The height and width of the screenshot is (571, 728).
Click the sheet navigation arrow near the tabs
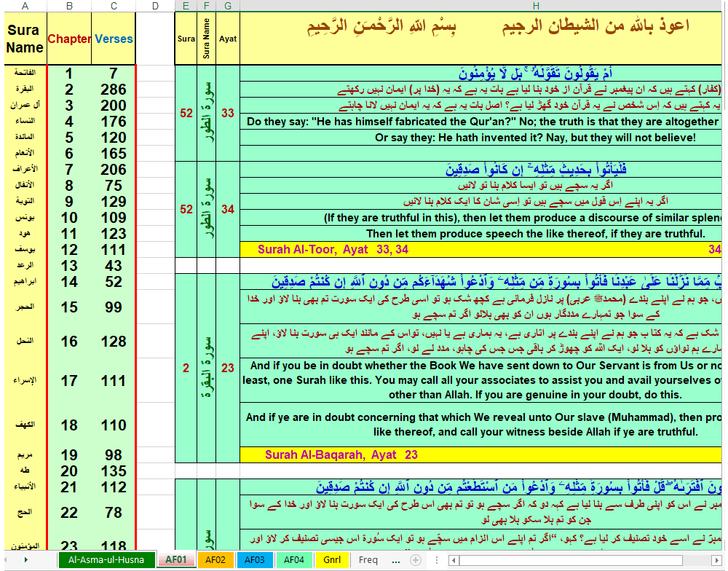pyautogui.click(x=25, y=560)
